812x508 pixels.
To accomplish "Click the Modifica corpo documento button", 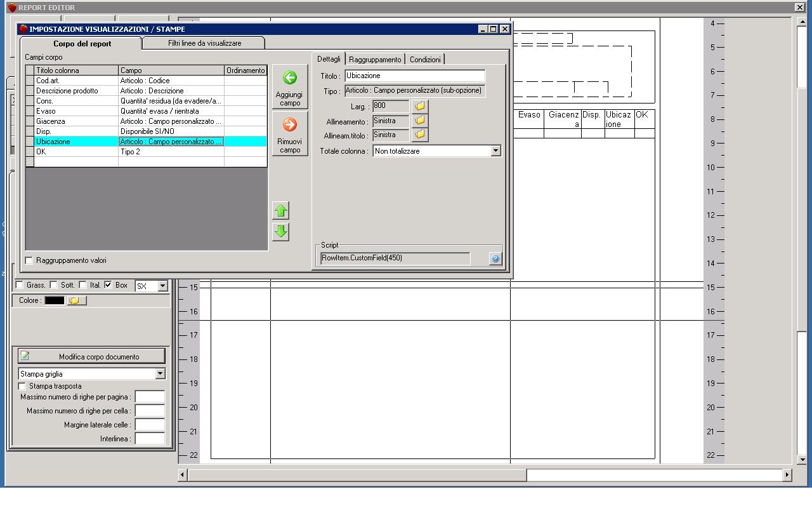I will (x=91, y=356).
